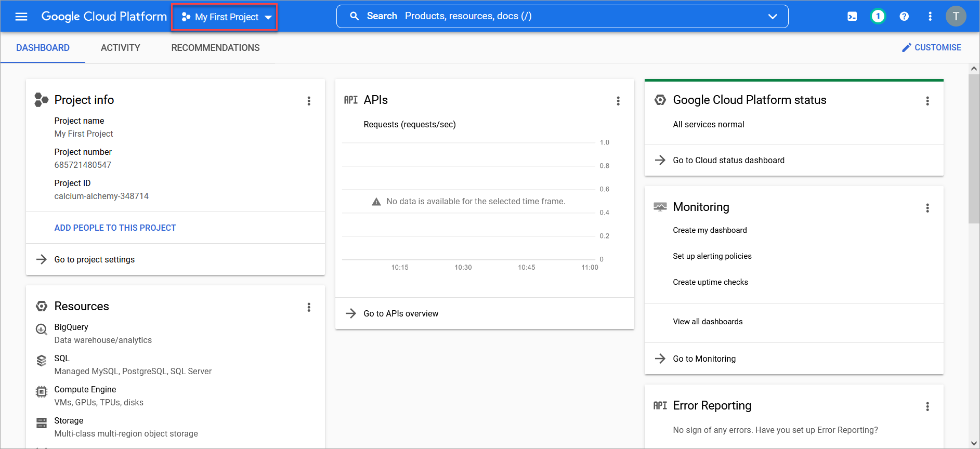Open the notifications badge icon

click(x=878, y=17)
